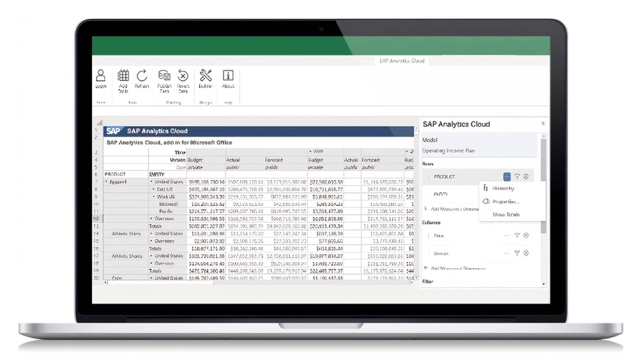Viewport: 638px width, 364px height.
Task: Collapse the Apparel product node
Action: 107,182
